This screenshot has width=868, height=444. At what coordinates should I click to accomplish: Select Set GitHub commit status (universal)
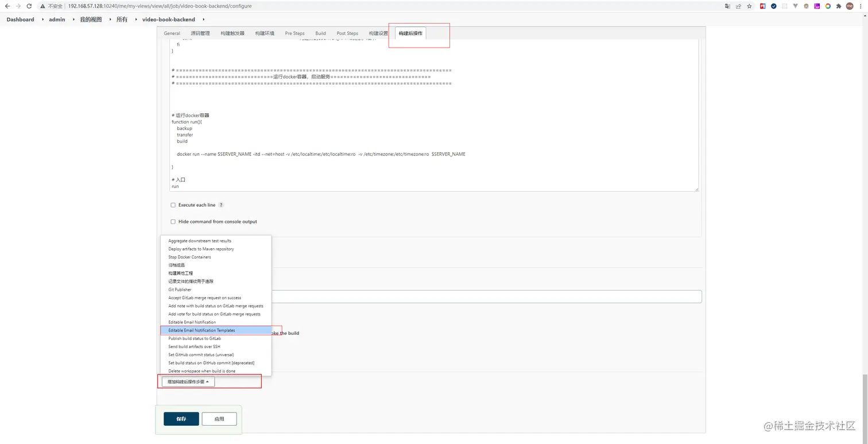[x=216, y=355]
